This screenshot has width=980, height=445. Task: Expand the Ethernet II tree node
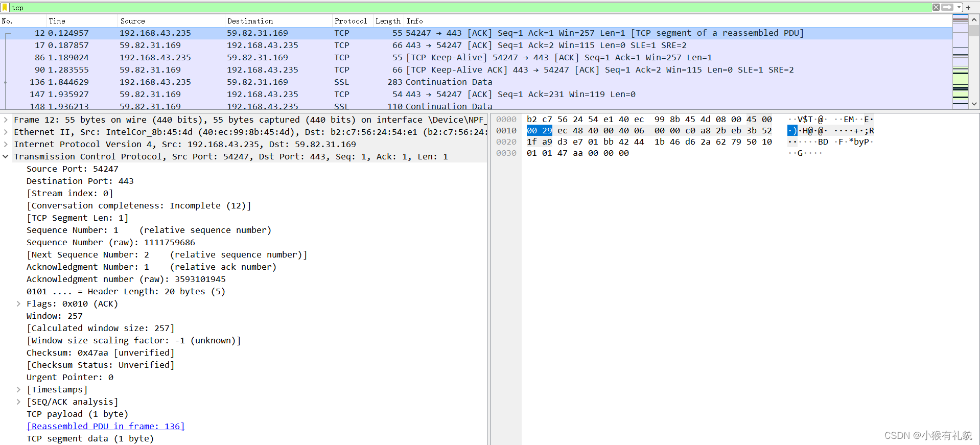click(x=6, y=132)
